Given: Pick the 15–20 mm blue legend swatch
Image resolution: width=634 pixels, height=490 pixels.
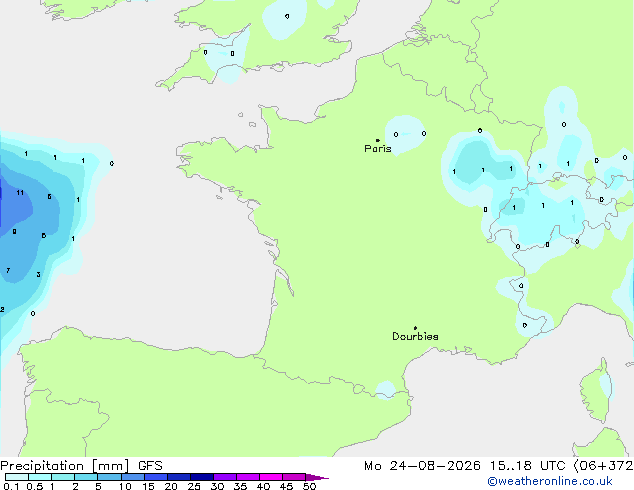Looking at the screenshot, I should (x=156, y=477).
